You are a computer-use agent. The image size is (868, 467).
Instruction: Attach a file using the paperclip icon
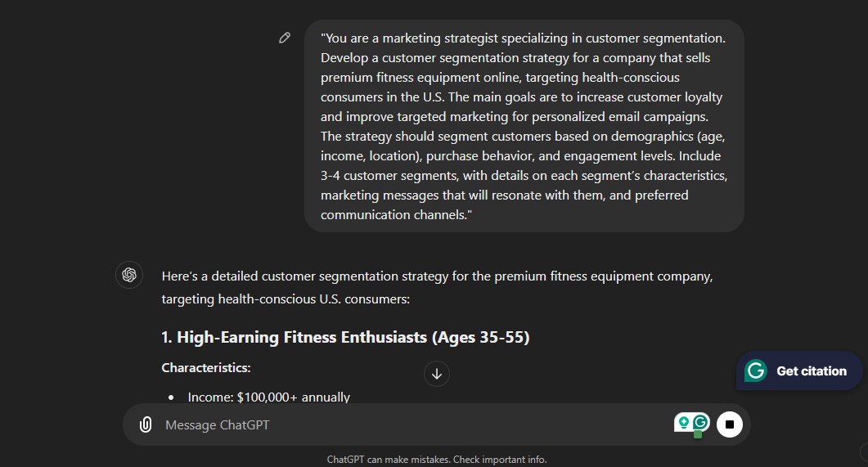pyautogui.click(x=146, y=424)
